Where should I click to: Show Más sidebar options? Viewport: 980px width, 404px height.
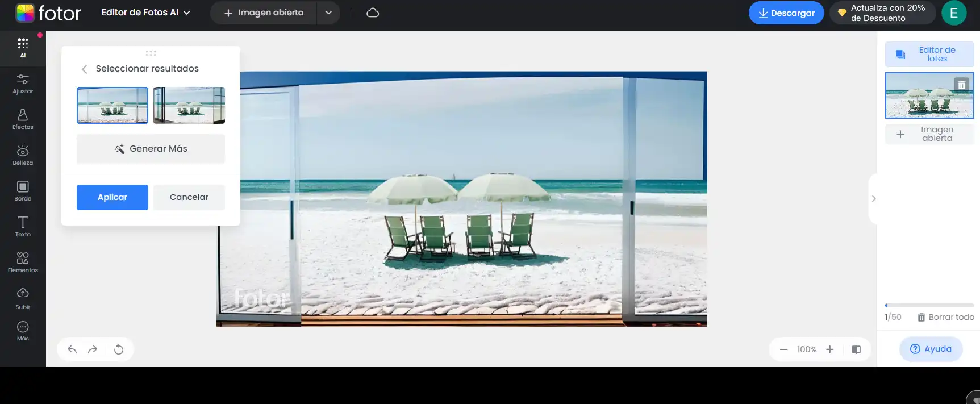[x=23, y=331]
